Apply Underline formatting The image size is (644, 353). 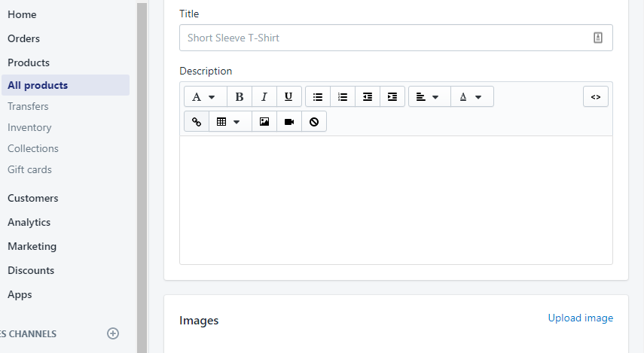point(288,97)
